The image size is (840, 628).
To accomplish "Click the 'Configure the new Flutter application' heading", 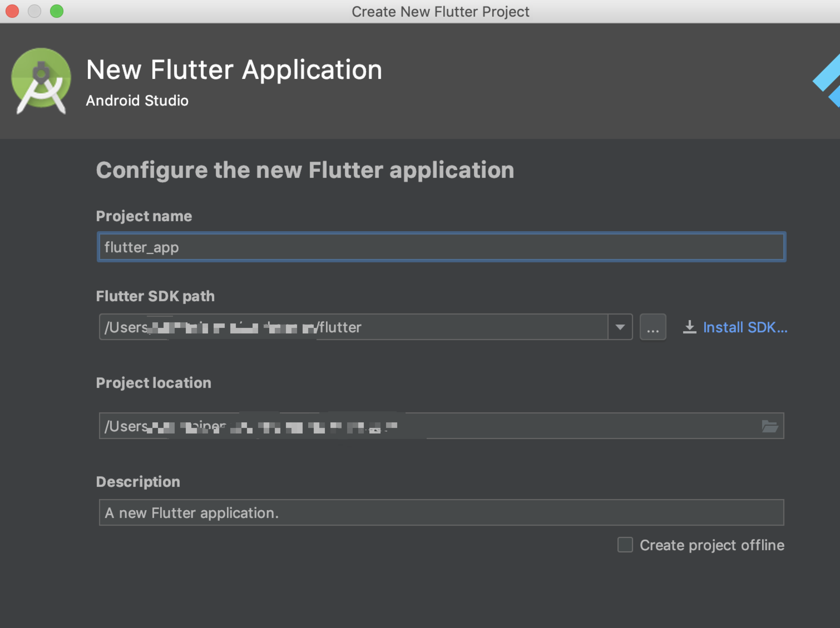I will pos(305,170).
